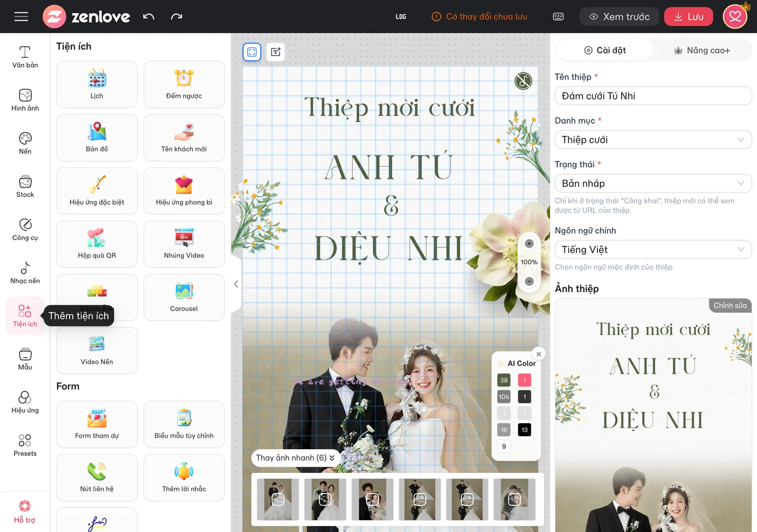The height and width of the screenshot is (532, 757).
Task: Expand the Ngôn ngữ chính dropdown
Action: [653, 249]
